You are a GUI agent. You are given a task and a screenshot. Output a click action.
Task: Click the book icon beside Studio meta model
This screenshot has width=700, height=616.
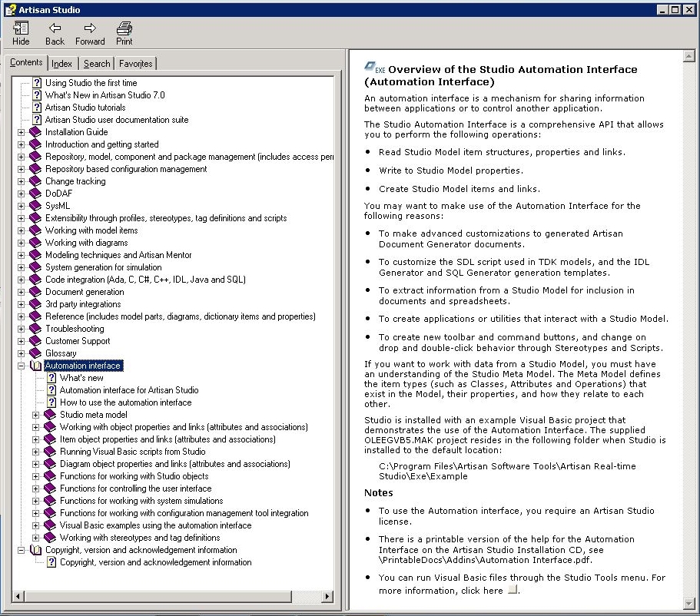[x=50, y=415]
